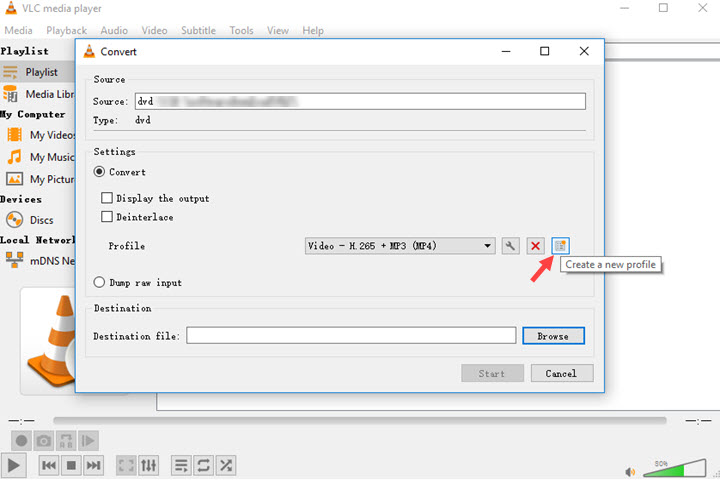
Task: Open the Playback menu
Action: tap(67, 31)
